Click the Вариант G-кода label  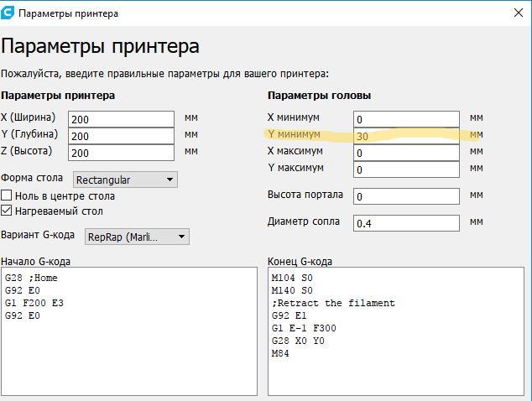pos(38,234)
